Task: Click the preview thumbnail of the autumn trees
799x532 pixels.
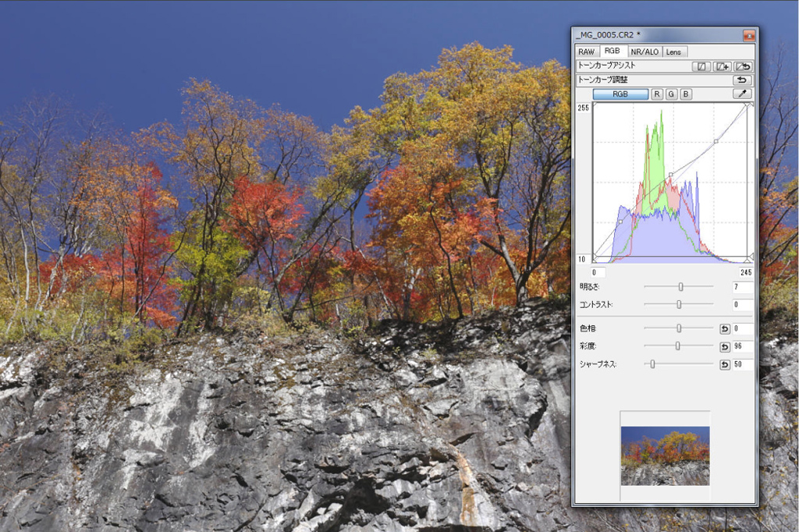Action: [x=665, y=456]
